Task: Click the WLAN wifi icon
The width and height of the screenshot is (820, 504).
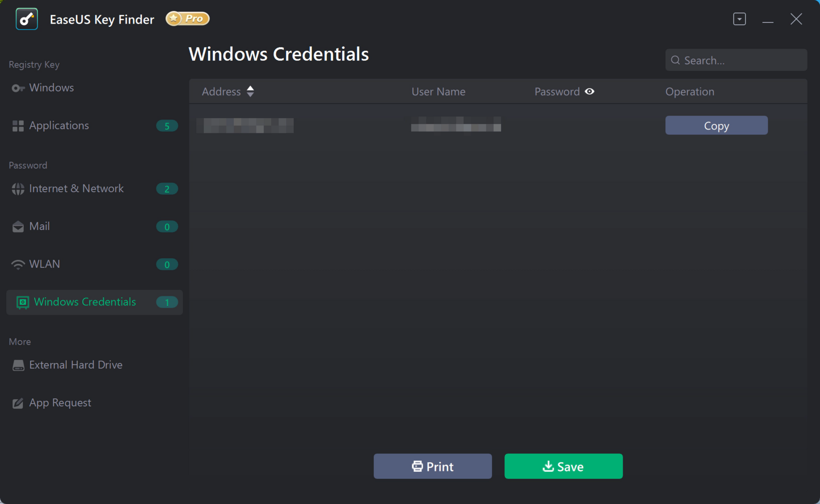Action: (x=18, y=264)
